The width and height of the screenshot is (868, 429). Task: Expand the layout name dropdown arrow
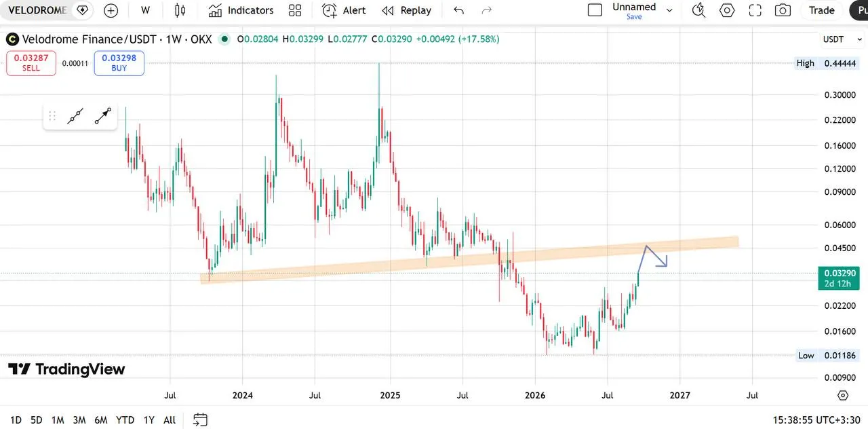click(x=669, y=10)
